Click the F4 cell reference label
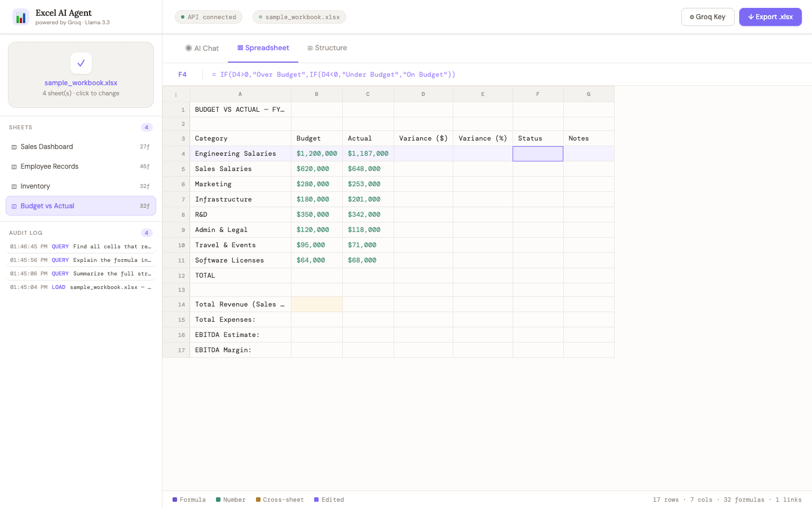812x508 pixels. 182,75
